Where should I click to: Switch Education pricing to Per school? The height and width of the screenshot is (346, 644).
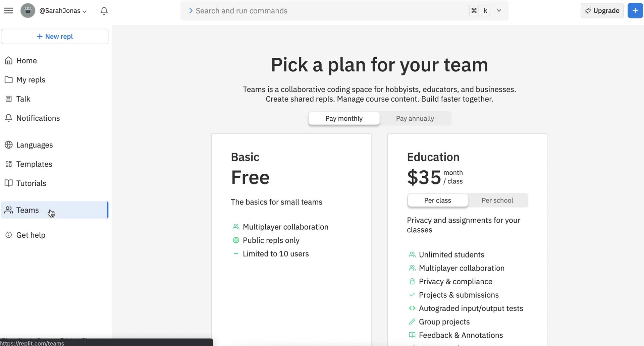point(497,200)
